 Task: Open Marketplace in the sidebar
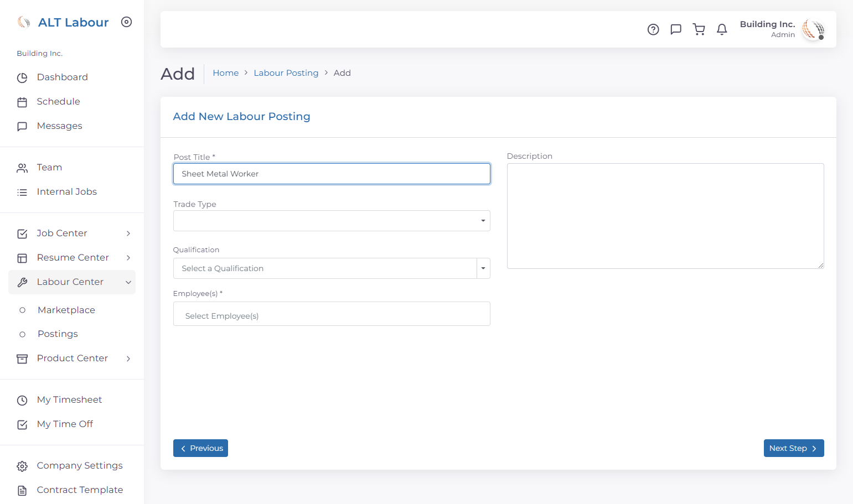pyautogui.click(x=66, y=310)
